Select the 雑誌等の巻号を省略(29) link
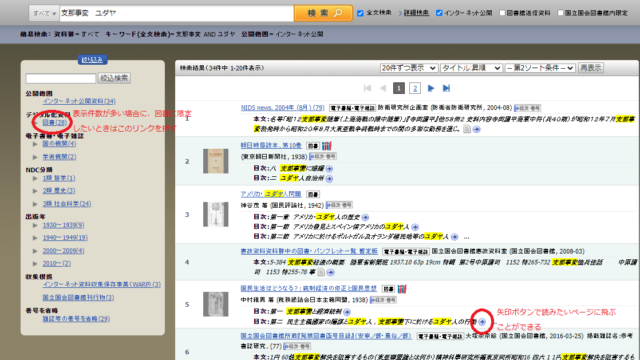The height and width of the screenshot is (360, 640). (x=76, y=319)
